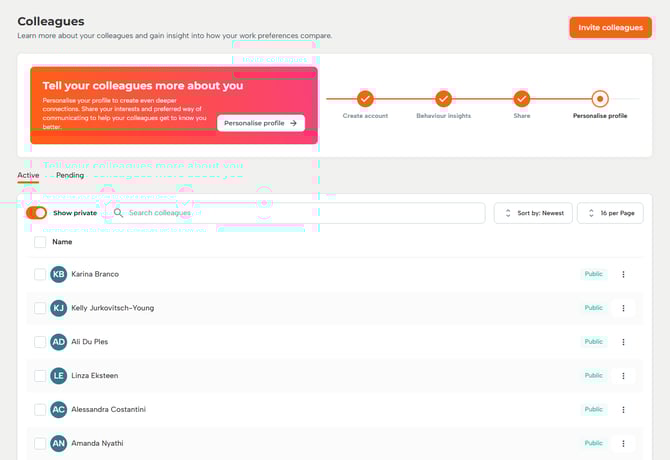Screen dimensions: 670x460
Task: Click the name Kelly Jurkovitsch-Young
Action: coord(113,308)
